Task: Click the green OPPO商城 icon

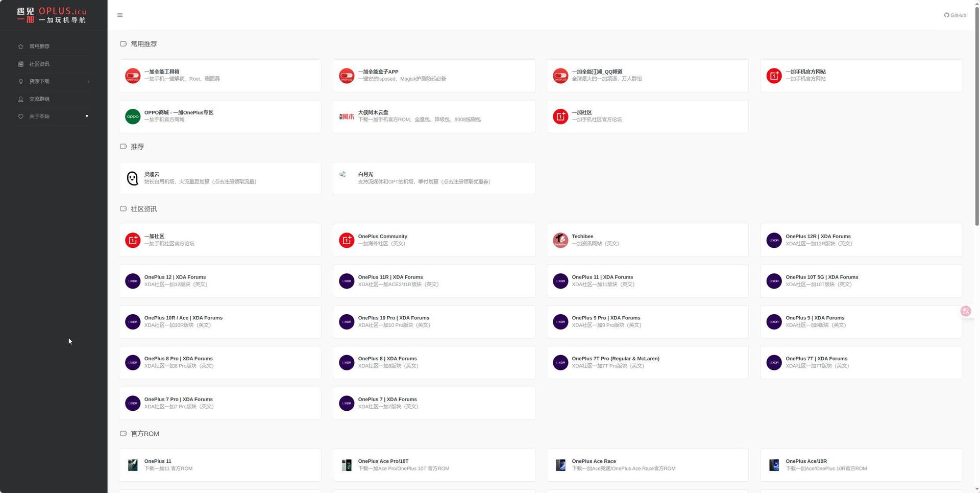Action: pos(133,116)
